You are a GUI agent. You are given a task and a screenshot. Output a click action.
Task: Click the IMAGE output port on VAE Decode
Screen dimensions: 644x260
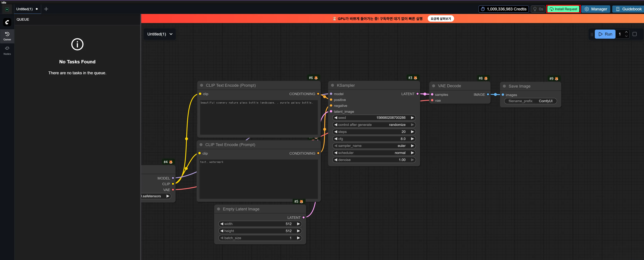pyautogui.click(x=488, y=94)
